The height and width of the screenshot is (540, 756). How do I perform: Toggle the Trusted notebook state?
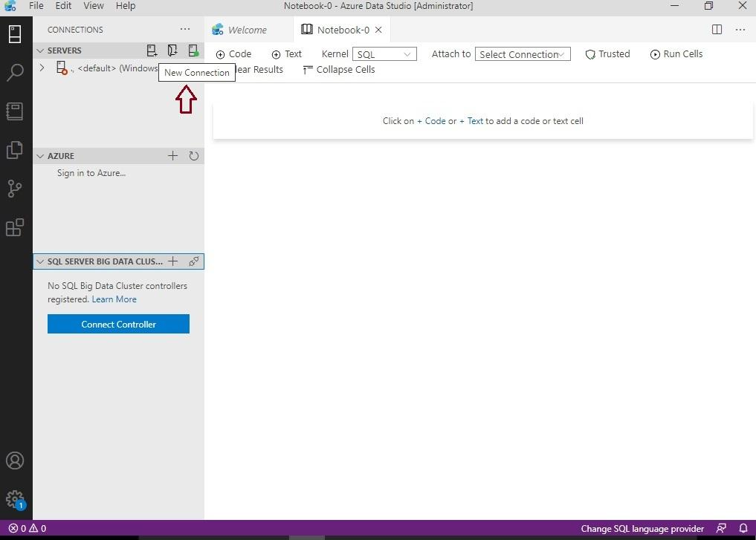click(607, 54)
